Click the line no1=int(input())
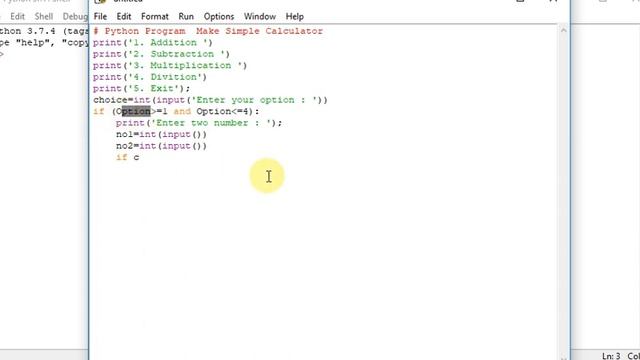 click(161, 134)
